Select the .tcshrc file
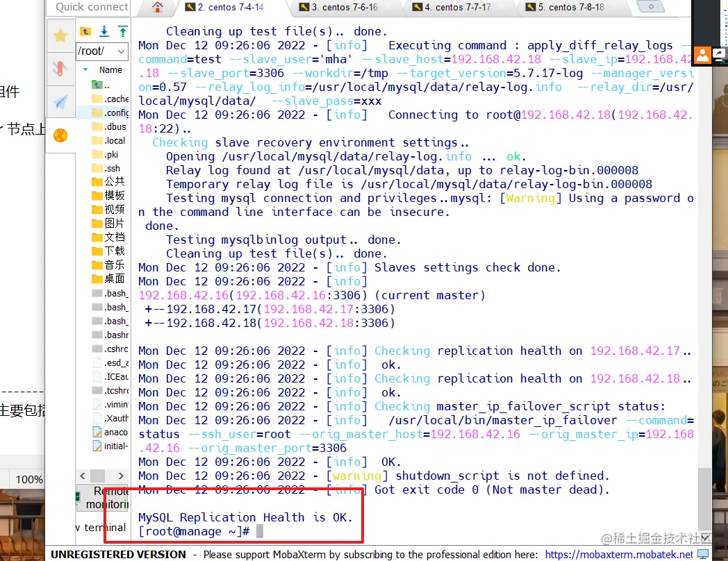The width and height of the screenshot is (728, 561). click(110, 391)
